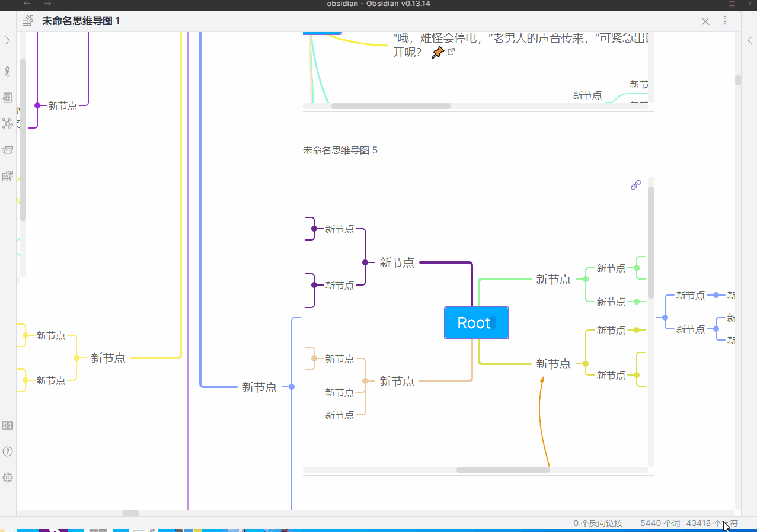Viewport: 757px width, 532px height.
Task: Expand the left sidebar with the chevron
Action: tap(8, 40)
